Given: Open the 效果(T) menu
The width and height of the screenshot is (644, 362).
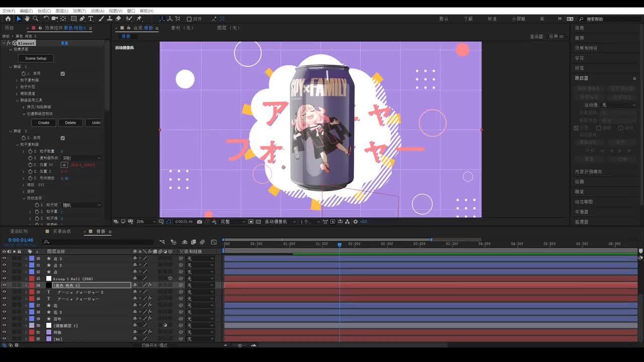Looking at the screenshot, I should (x=79, y=11).
